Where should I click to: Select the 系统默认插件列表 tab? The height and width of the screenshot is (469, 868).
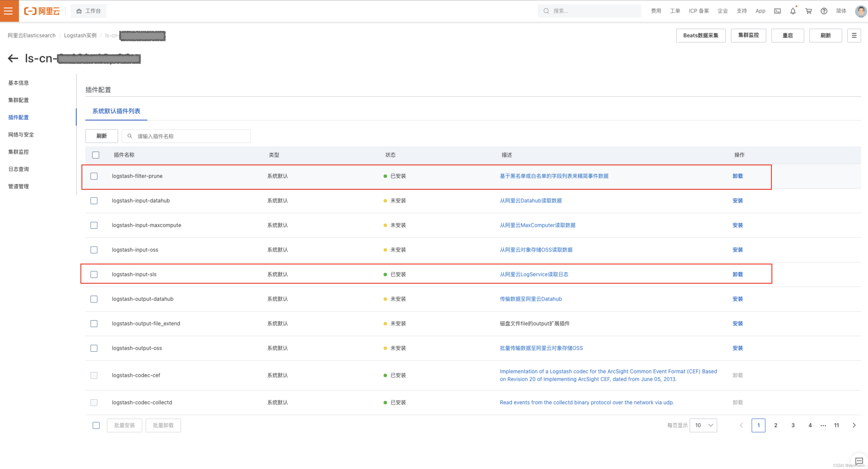click(116, 111)
